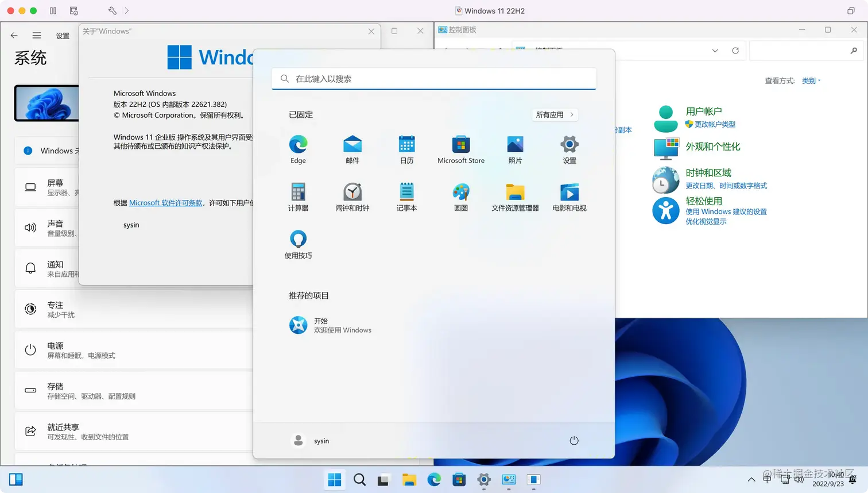
Task: Click the Control Panel address bar dropdown arrow
Action: point(715,51)
